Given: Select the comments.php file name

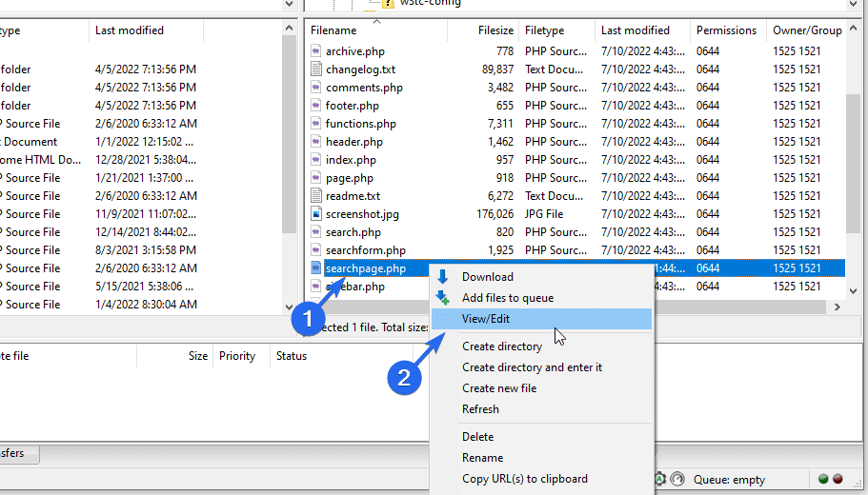Looking at the screenshot, I should (x=364, y=88).
